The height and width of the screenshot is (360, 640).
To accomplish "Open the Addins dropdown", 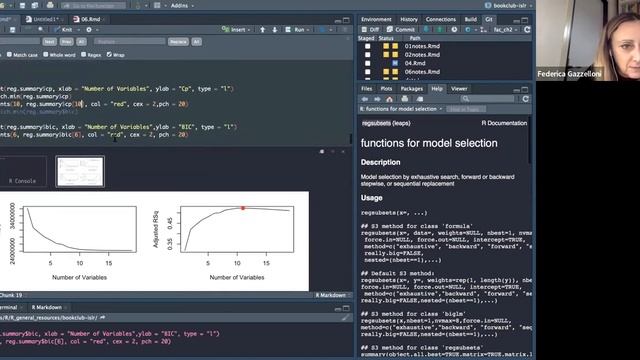I will [182, 6].
